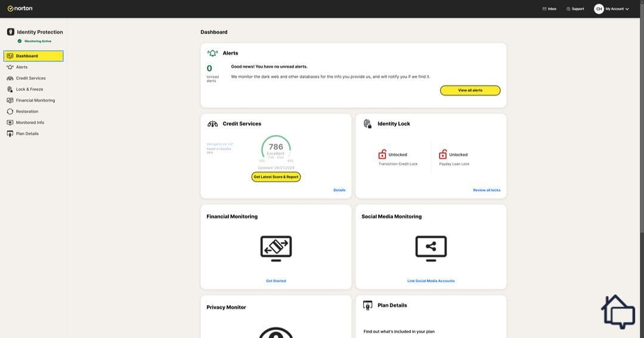This screenshot has width=644, height=338.
Task: Open Financial Monitoring in the sidebar
Action: [30, 100]
